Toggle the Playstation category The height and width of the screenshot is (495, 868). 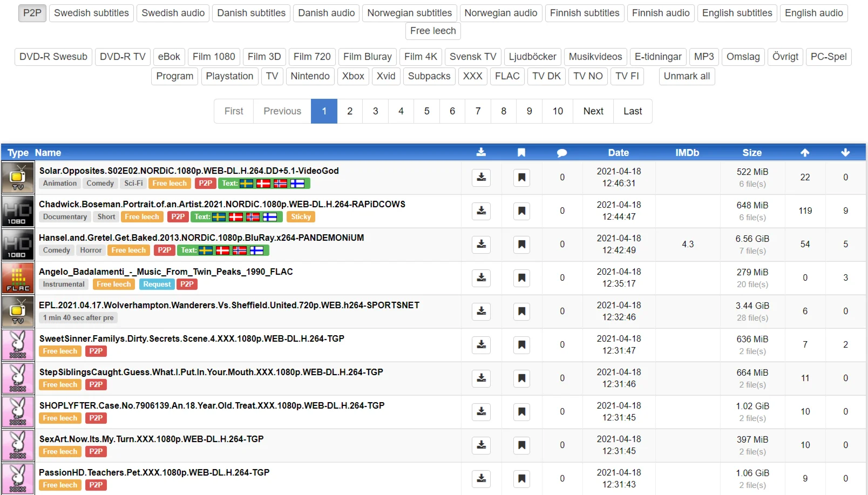[x=229, y=76]
